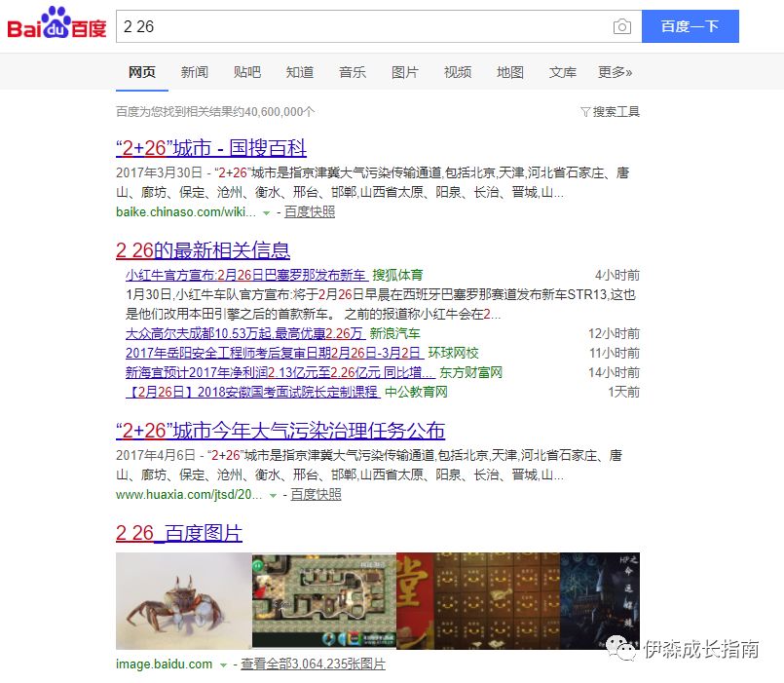Image resolution: width=784 pixels, height=683 pixels.
Task: Open 查看全部3,064,235张图片 link
Action: (313, 664)
